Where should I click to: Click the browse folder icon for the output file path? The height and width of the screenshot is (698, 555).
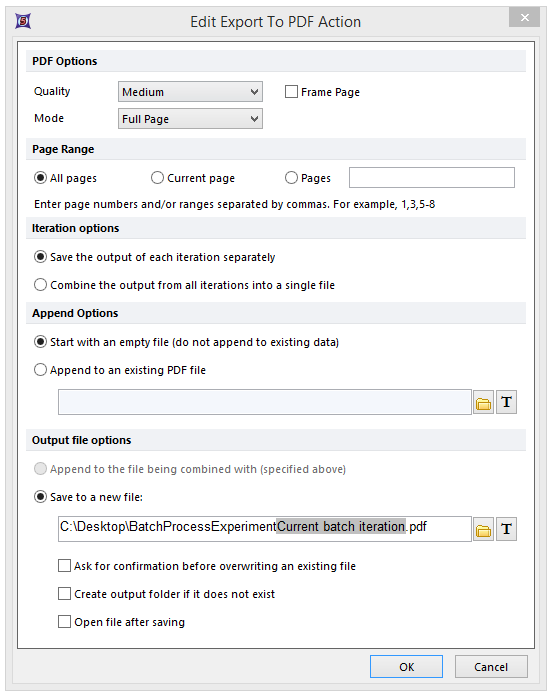[483, 529]
